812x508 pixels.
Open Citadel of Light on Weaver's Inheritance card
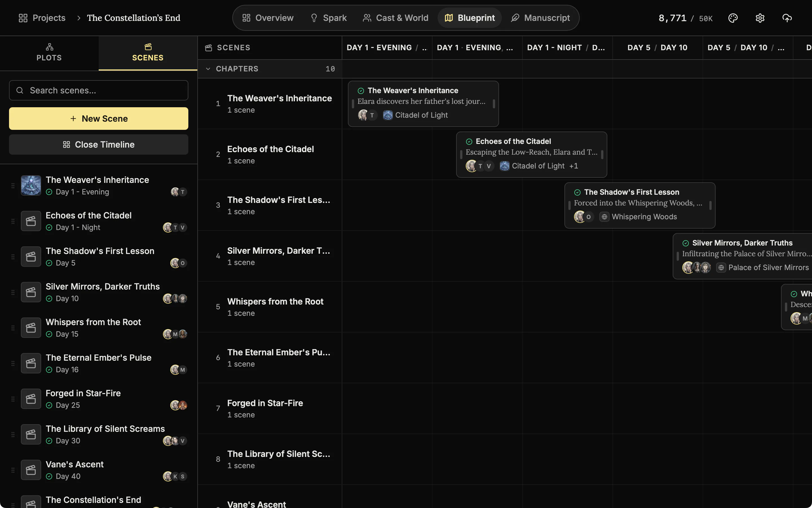point(415,115)
